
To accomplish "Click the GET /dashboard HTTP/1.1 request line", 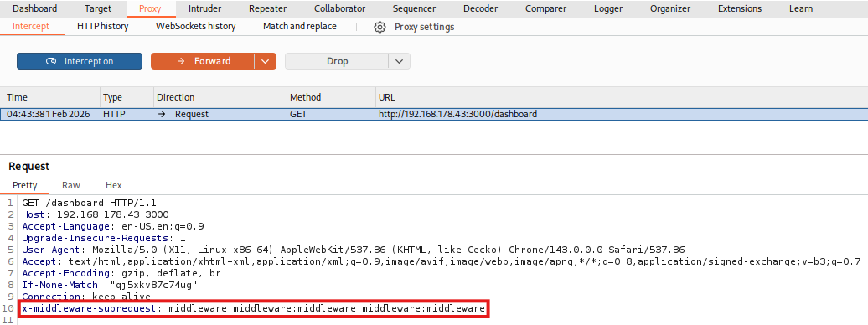I will tap(89, 203).
